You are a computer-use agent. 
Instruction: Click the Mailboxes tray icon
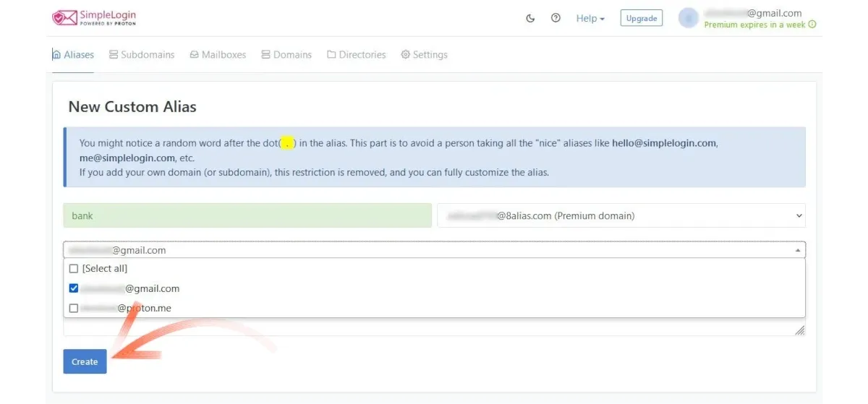[195, 55]
